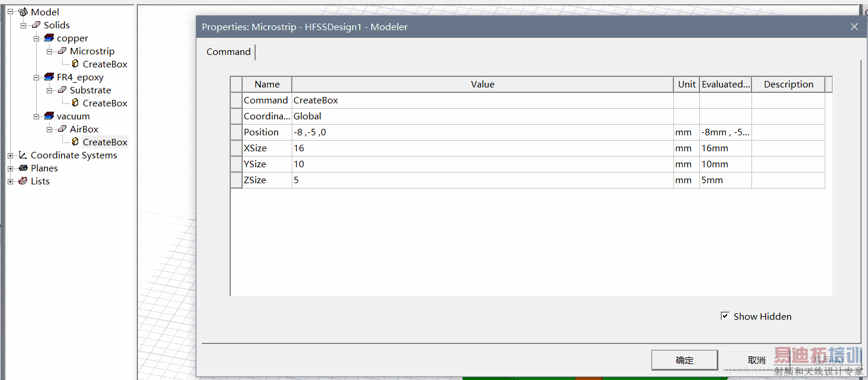
Task: Expand the Coordinate Systems node
Action: tap(10, 155)
